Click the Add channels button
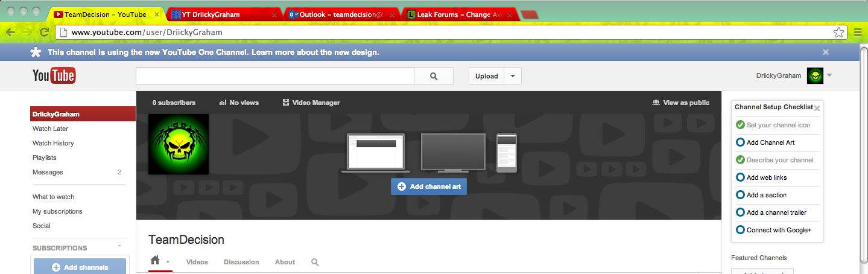 [80, 267]
